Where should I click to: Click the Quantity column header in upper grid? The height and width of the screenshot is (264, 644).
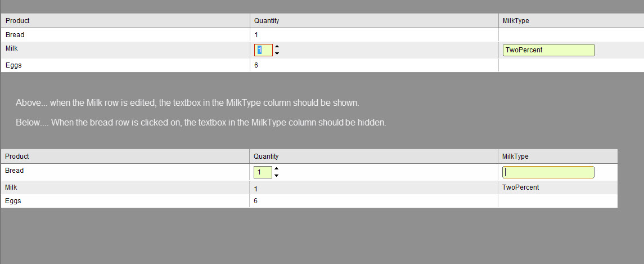click(x=267, y=21)
